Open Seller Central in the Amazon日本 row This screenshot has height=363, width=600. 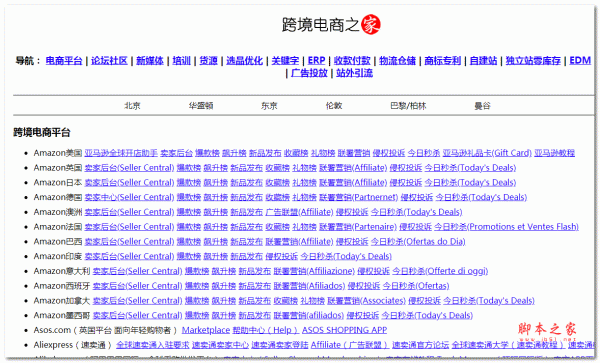pyautogui.click(x=129, y=182)
